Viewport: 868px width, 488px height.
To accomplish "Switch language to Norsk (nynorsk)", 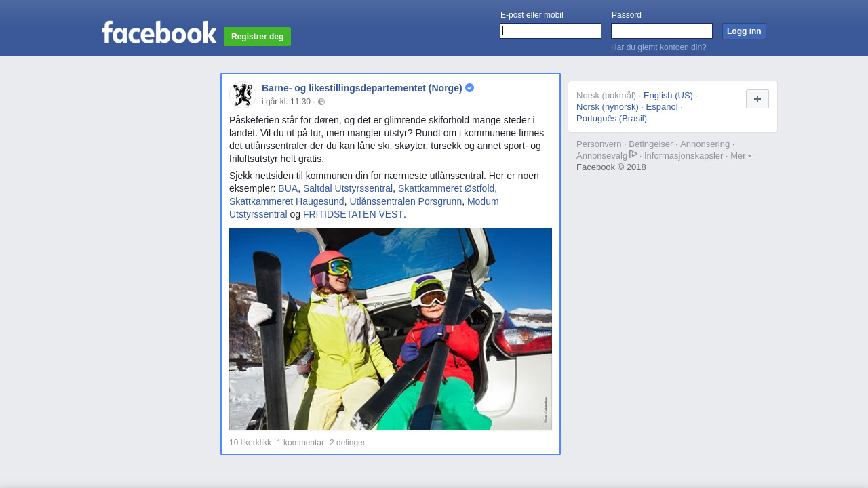I will click(x=607, y=107).
